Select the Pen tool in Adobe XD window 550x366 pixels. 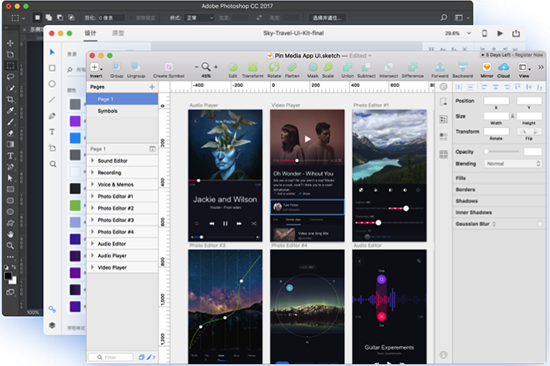pos(52,116)
